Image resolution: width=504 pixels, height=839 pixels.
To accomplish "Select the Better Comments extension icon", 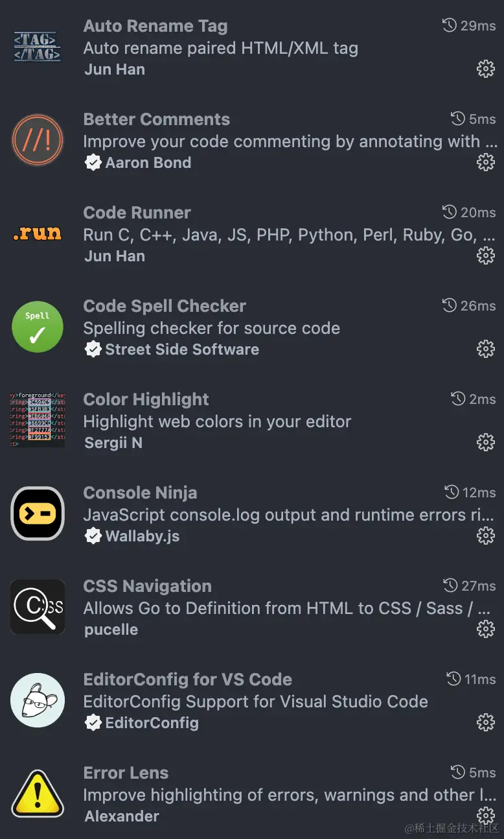I will point(38,141).
